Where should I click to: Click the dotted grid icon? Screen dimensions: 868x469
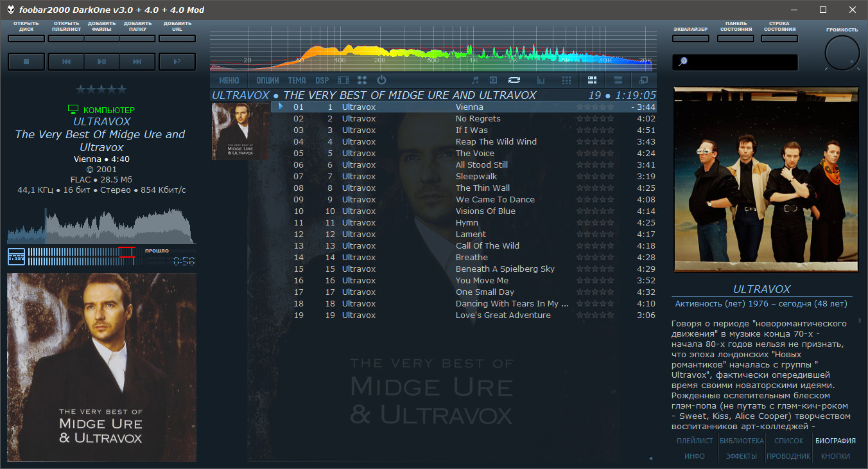tap(566, 80)
